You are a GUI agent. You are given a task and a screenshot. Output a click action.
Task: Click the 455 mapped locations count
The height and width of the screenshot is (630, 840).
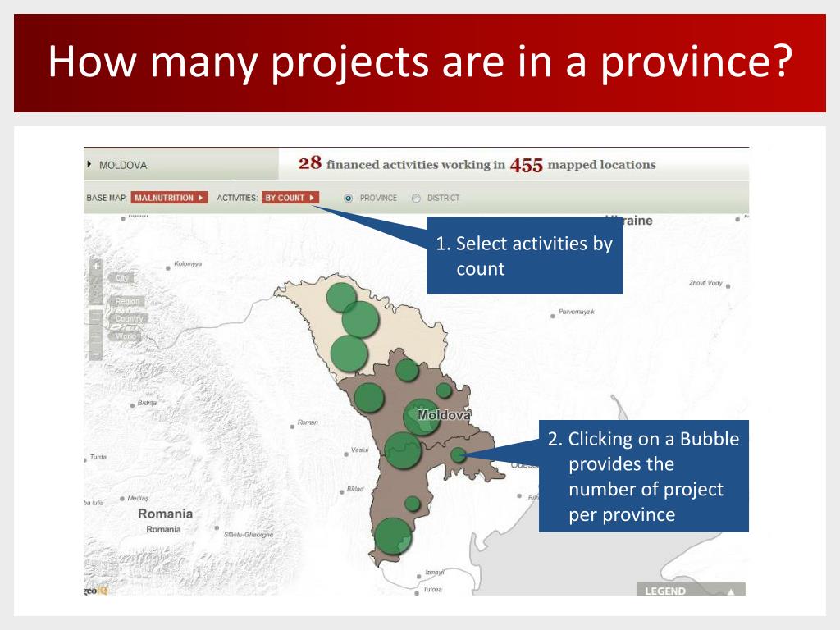(x=526, y=165)
